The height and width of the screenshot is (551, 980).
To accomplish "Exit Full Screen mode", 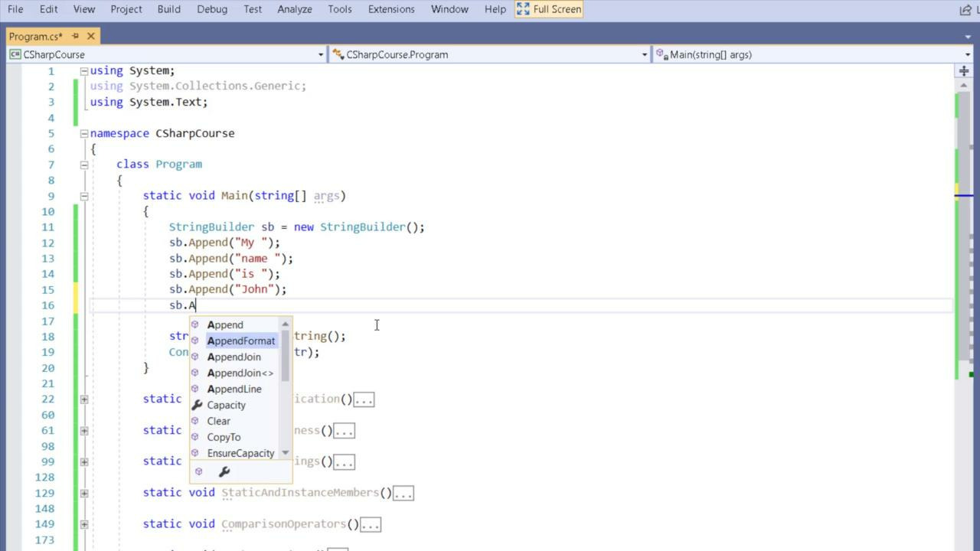I will pos(549,9).
